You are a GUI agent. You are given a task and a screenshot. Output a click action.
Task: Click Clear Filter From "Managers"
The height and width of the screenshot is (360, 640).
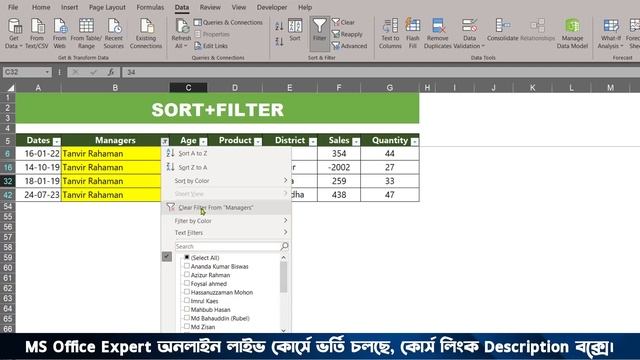227,208
